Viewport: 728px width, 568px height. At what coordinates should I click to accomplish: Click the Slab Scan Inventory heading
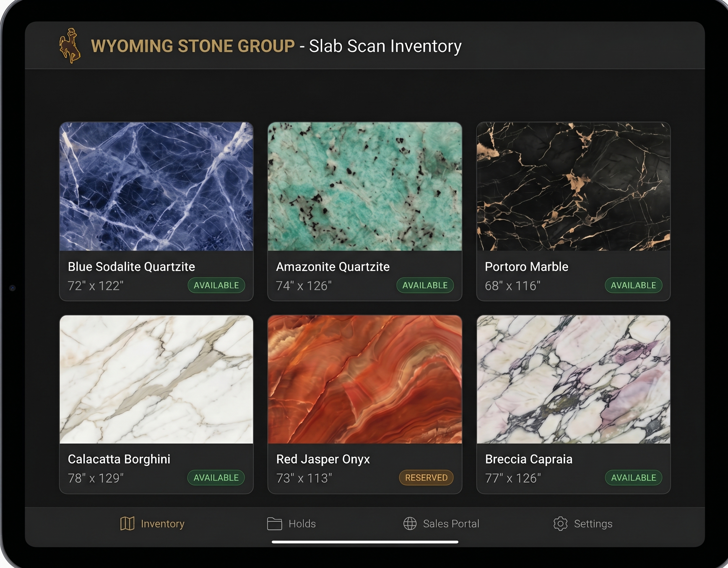tap(385, 46)
